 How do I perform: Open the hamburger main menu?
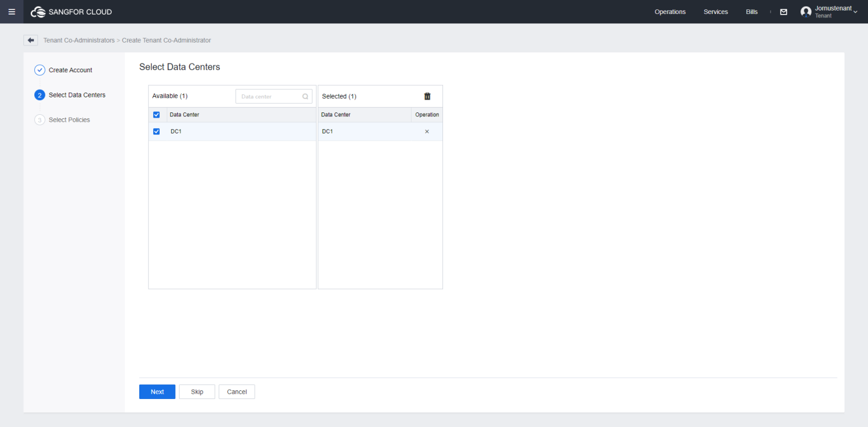12,12
